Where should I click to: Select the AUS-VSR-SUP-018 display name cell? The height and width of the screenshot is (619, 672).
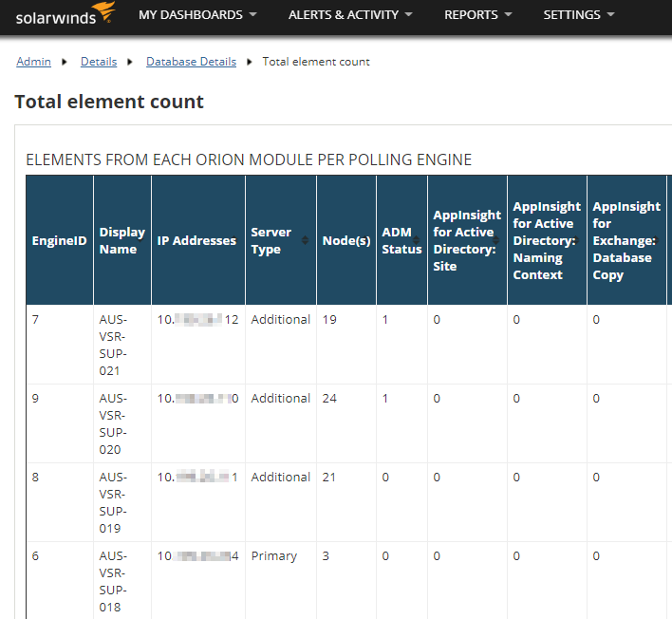(112, 581)
